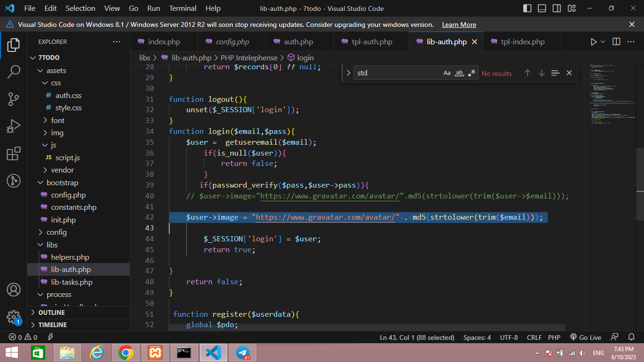Open the Accounts menu icon
644x362 pixels.
click(13, 289)
